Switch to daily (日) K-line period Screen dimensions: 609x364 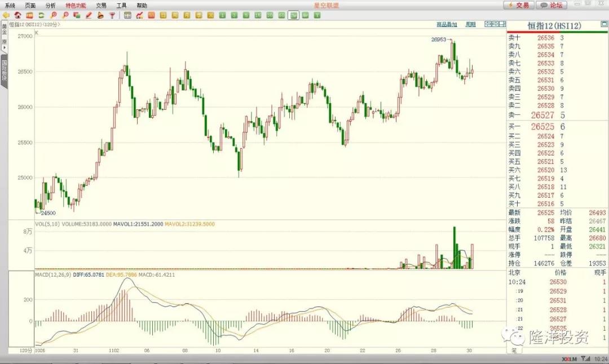pyautogui.click(x=163, y=16)
